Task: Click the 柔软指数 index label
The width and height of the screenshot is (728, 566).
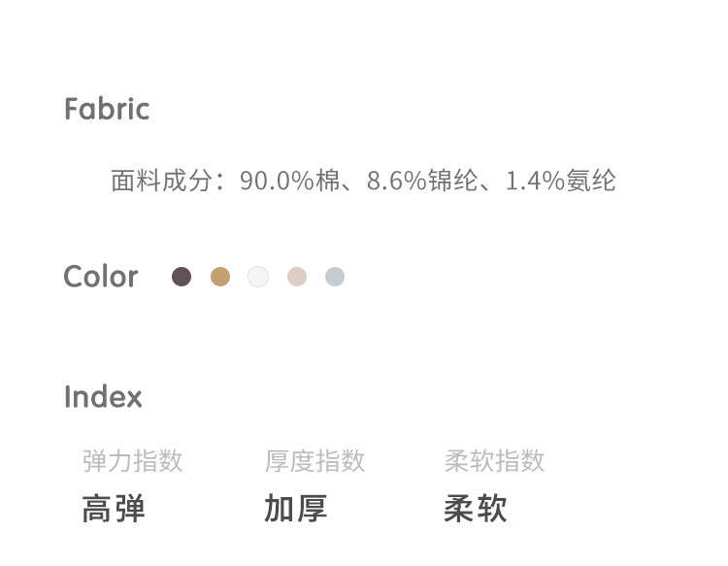Action: pyautogui.click(x=494, y=460)
